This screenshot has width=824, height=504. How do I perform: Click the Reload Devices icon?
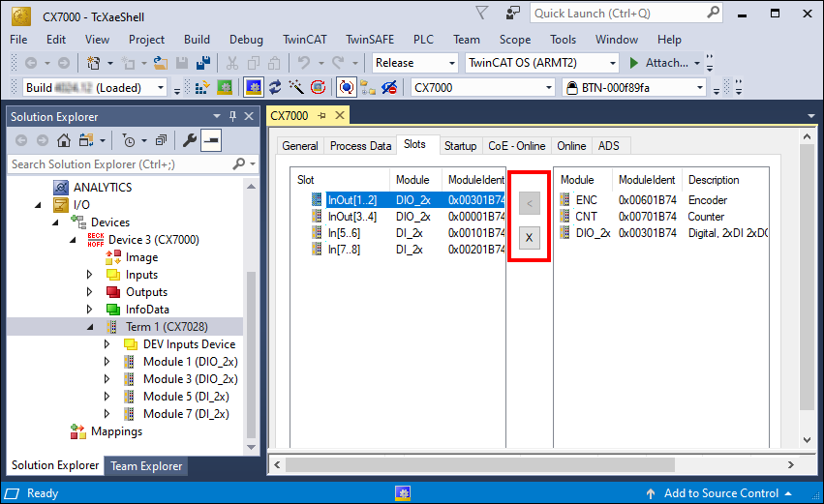click(275, 88)
